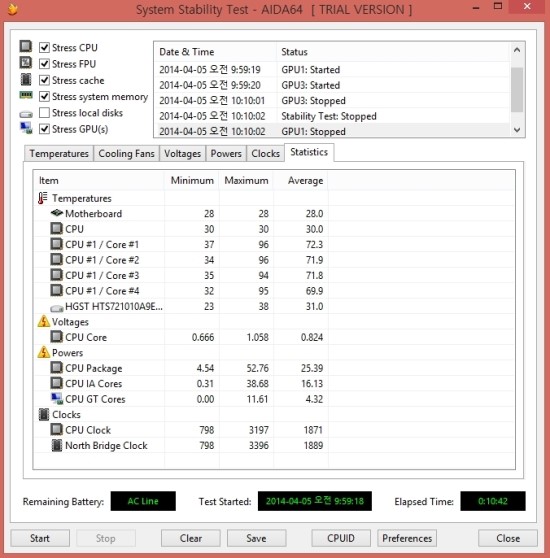Select the Clocks tab
Viewport: 550px width, 558px height.
[265, 153]
